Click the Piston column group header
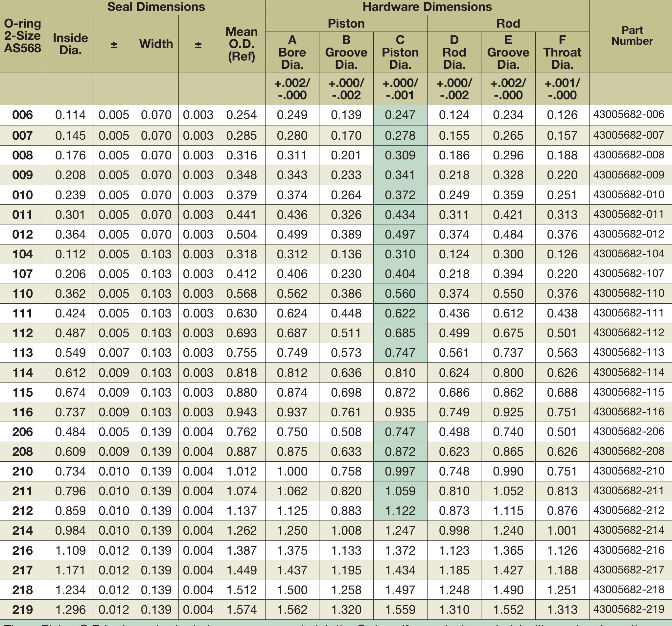The image size is (672, 626). click(346, 23)
